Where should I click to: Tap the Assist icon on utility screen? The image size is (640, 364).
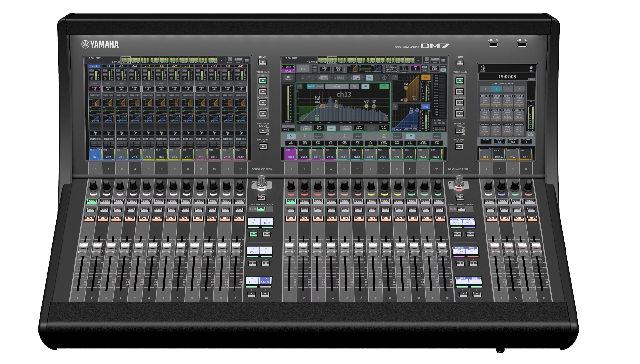coord(483,68)
